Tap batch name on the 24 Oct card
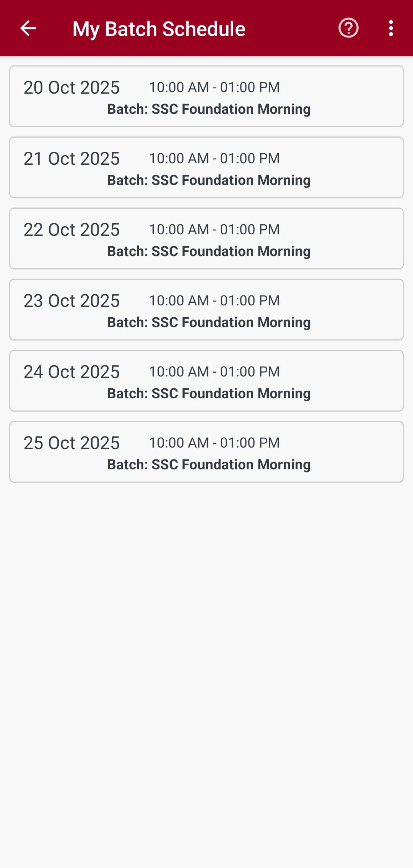The width and height of the screenshot is (413, 868). 209,394
